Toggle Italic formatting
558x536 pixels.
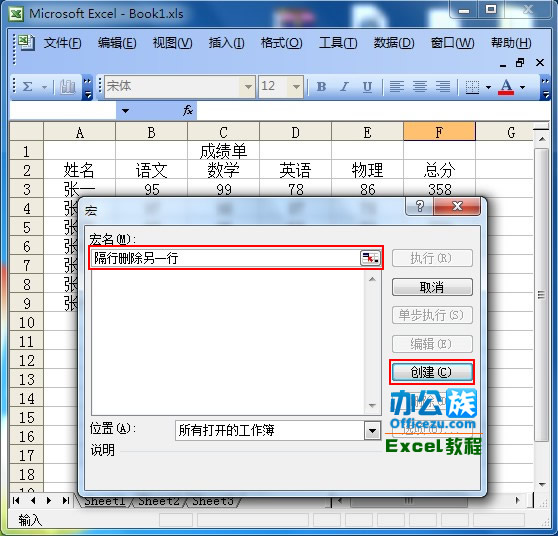[x=344, y=87]
